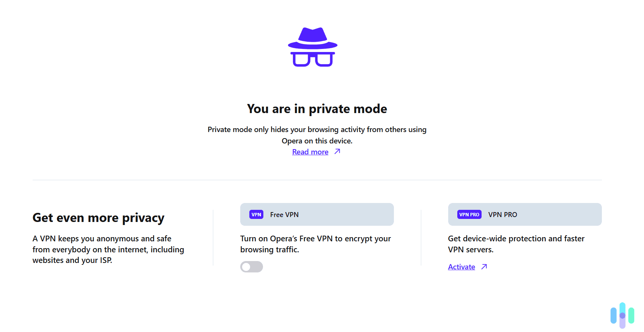
Task: Activate VPN PRO
Action: pyautogui.click(x=461, y=267)
